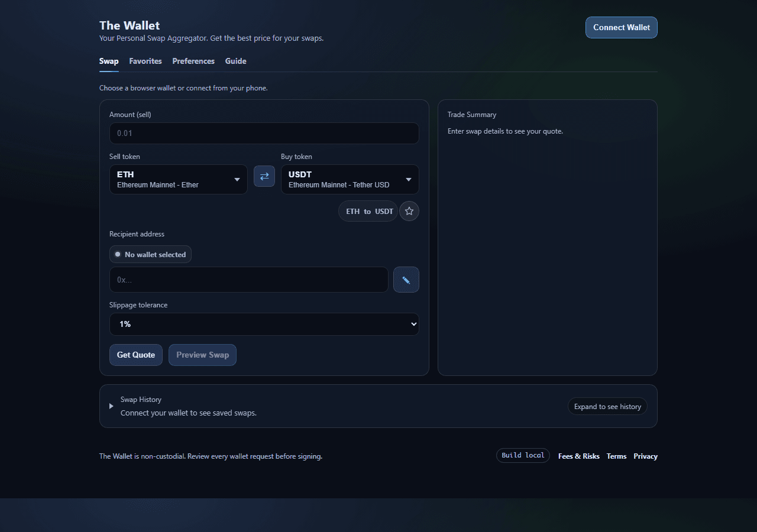Image resolution: width=757 pixels, height=532 pixels.
Task: Go to the Guide tab
Action: click(236, 61)
